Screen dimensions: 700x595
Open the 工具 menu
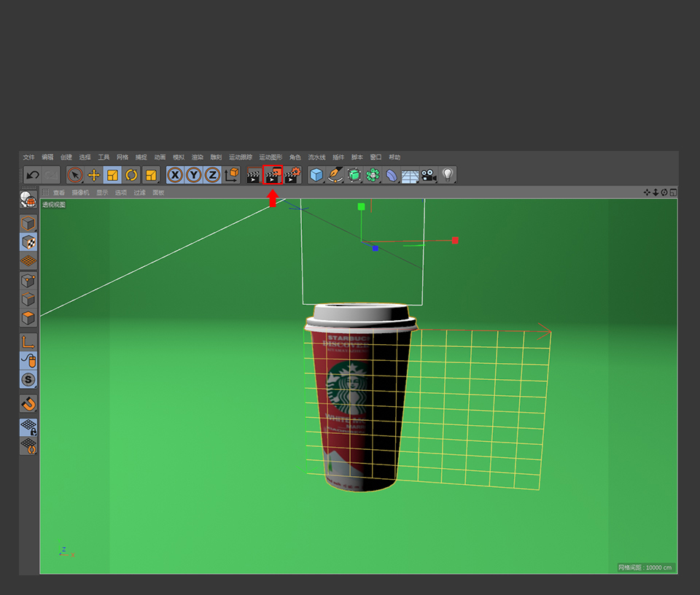(104, 157)
